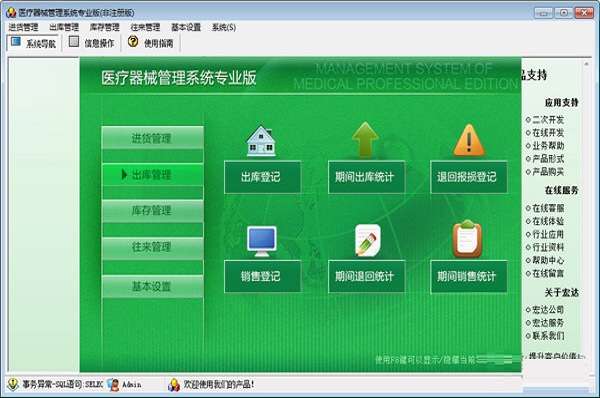Select 进货管理 in the navigation panel
This screenshot has width=600, height=398.
coord(153,138)
